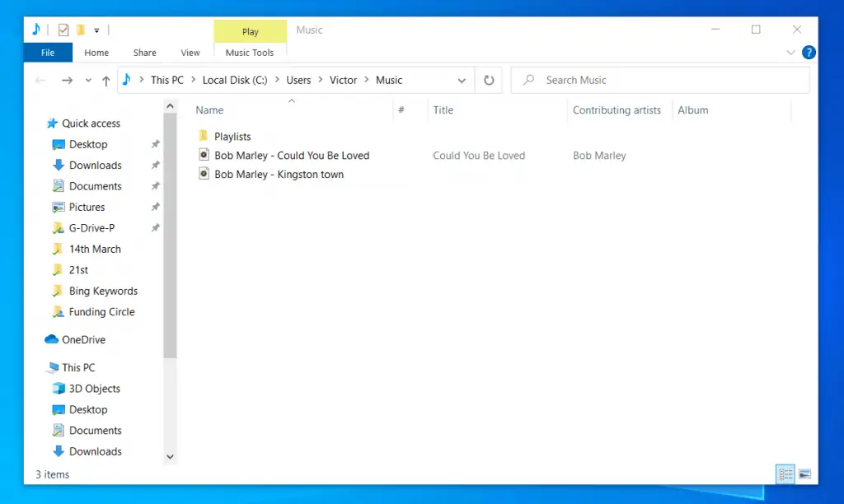Click Victor in the address breadcrumb path

(x=343, y=79)
